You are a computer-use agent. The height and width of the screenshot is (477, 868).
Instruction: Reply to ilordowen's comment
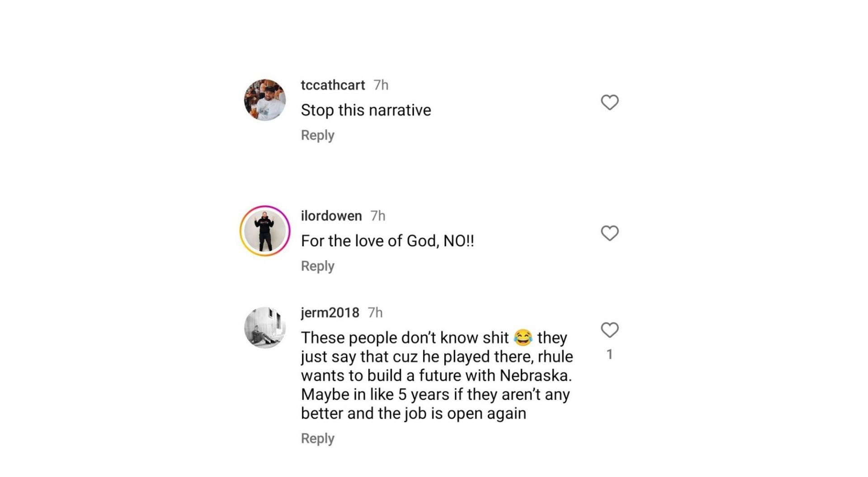317,266
